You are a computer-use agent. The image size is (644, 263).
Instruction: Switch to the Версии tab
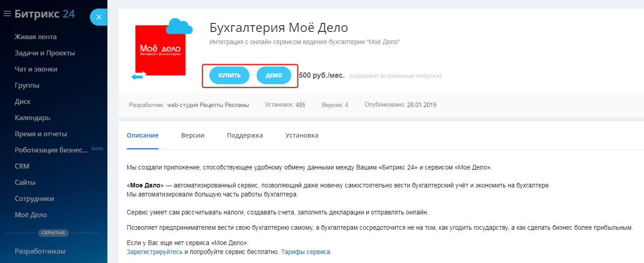point(193,135)
